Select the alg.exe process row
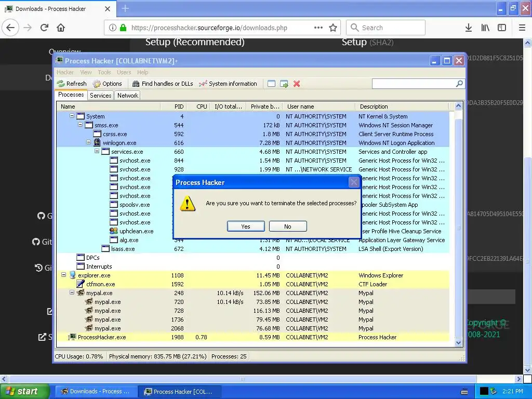The image size is (532, 399). click(x=253, y=240)
